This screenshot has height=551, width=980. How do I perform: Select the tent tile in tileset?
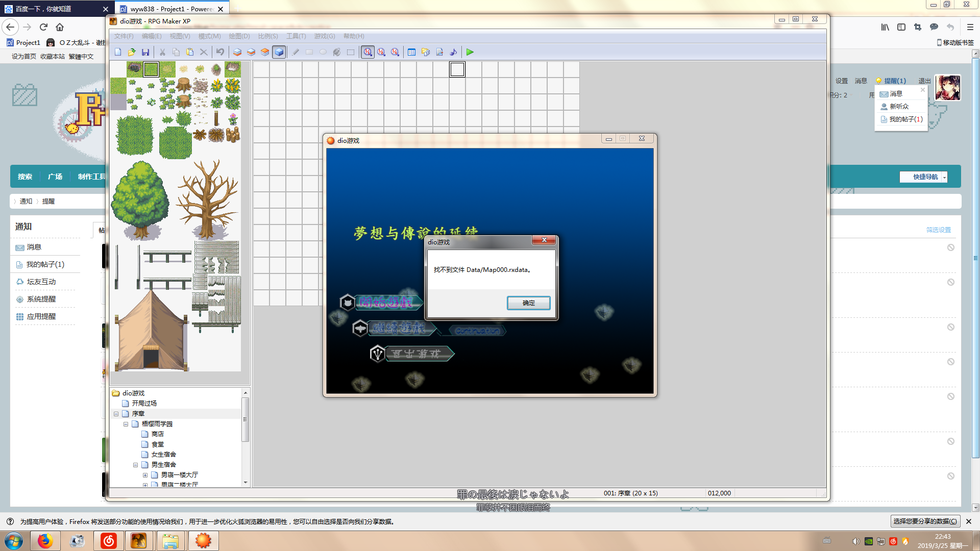[x=152, y=331]
